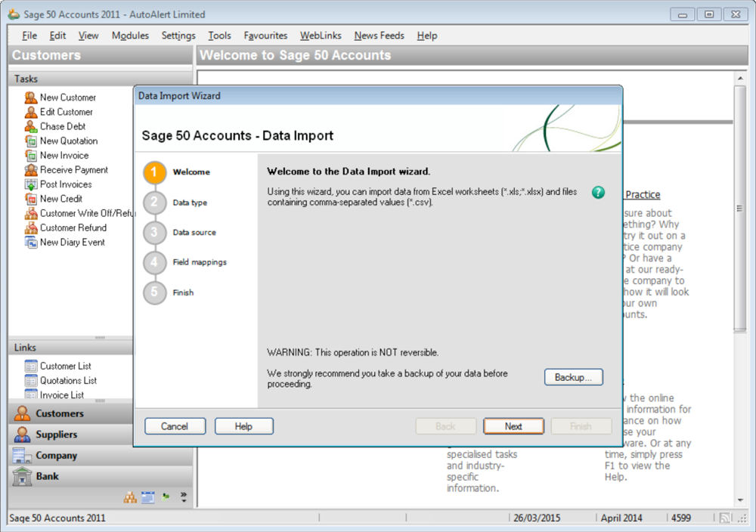The height and width of the screenshot is (532, 756).
Task: Click the Customer List link icon
Action: pyautogui.click(x=31, y=367)
